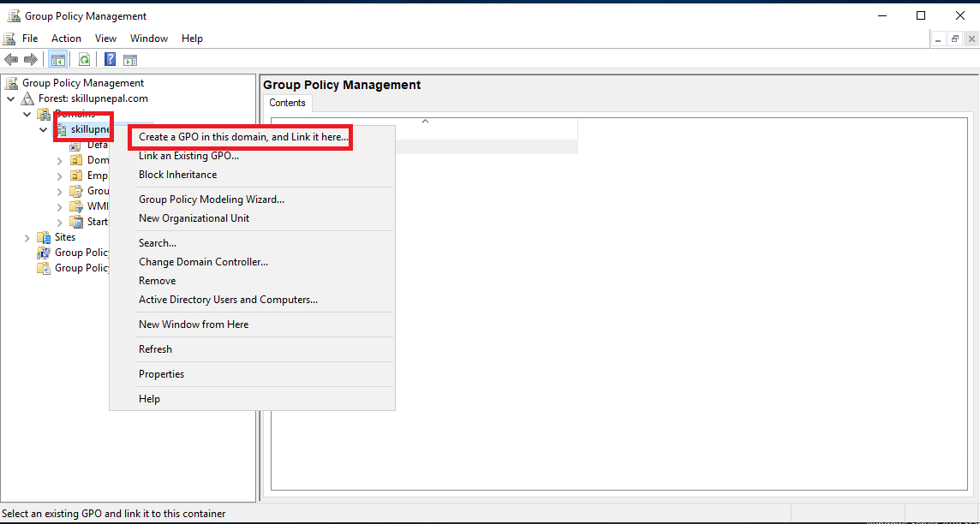980x524 pixels.
Task: Click the Dom organizational unit folder icon
Action: (x=76, y=160)
